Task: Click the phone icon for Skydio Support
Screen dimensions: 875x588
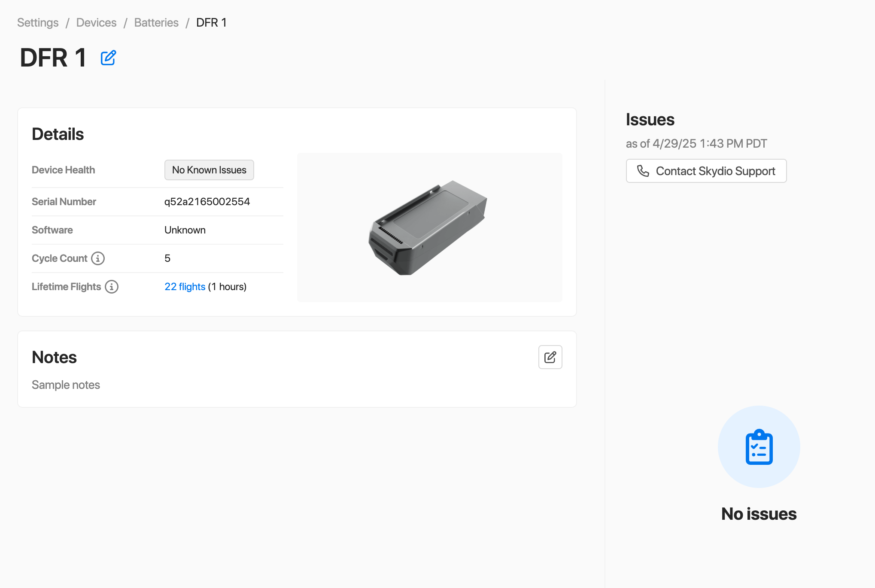Action: coord(643,171)
